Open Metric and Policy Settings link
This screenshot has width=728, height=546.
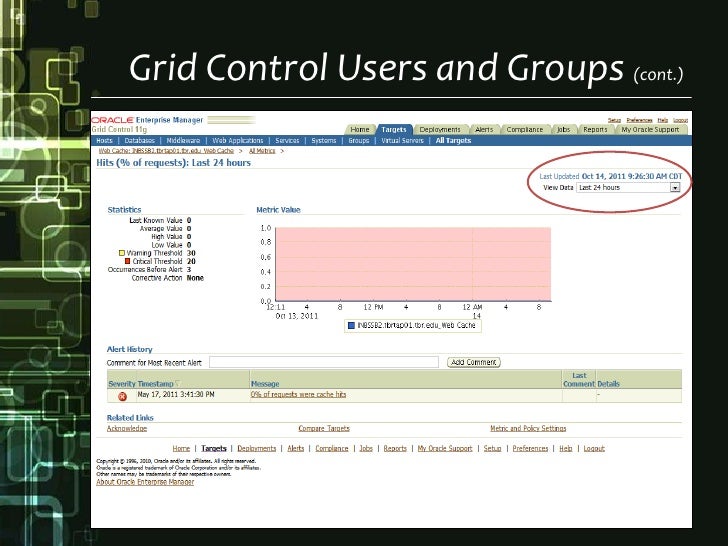tap(528, 429)
